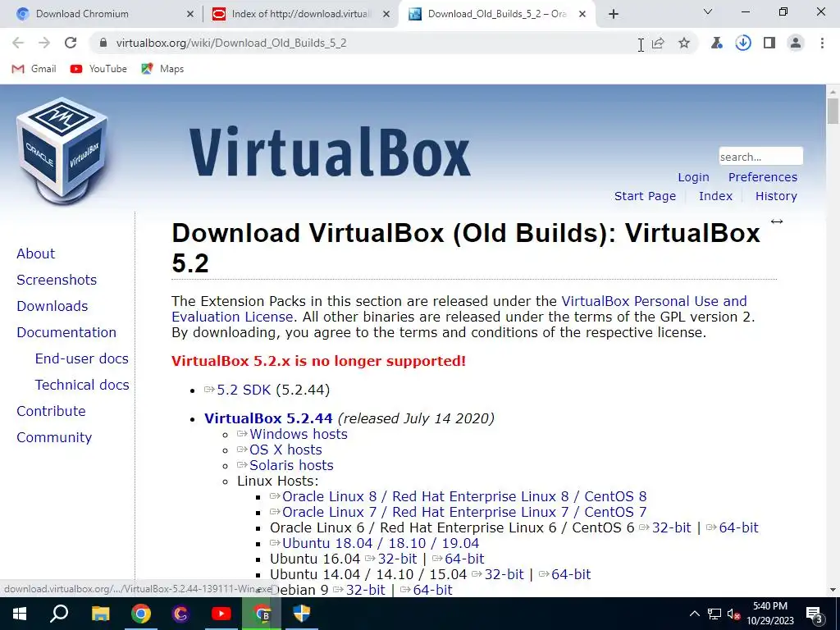Open the History link
Screen dimensions: 840x630
point(776,196)
